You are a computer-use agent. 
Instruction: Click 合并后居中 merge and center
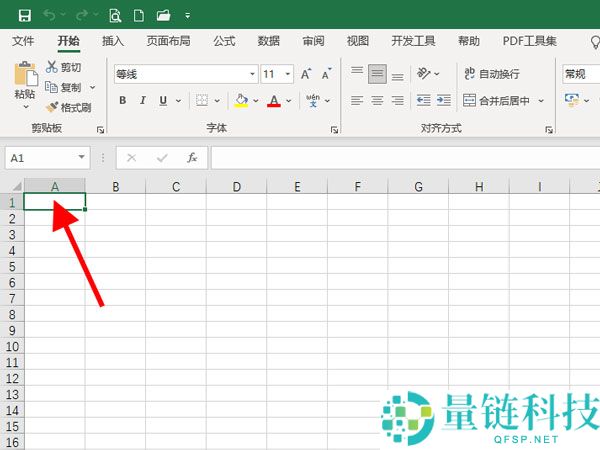(x=496, y=101)
